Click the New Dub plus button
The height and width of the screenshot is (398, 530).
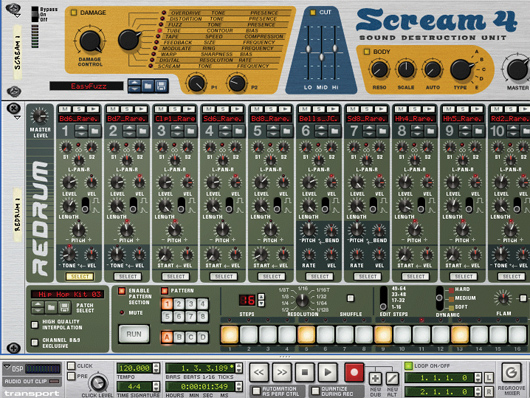(375, 378)
